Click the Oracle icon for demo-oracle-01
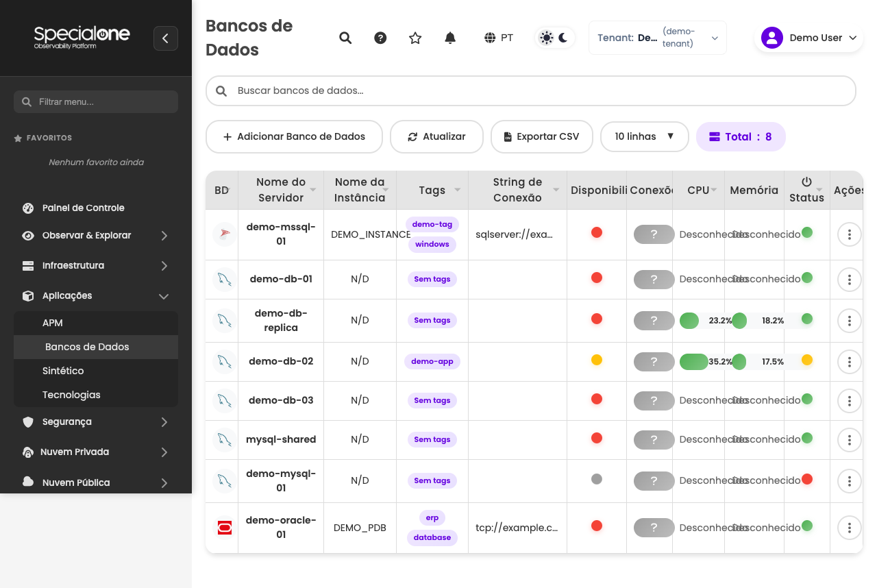877x588 pixels. (224, 528)
